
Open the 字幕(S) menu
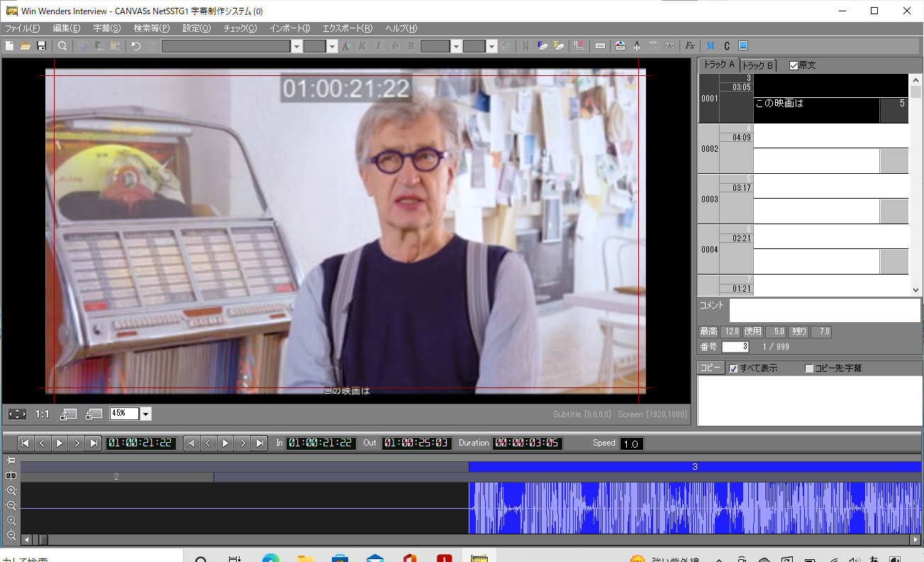point(106,28)
